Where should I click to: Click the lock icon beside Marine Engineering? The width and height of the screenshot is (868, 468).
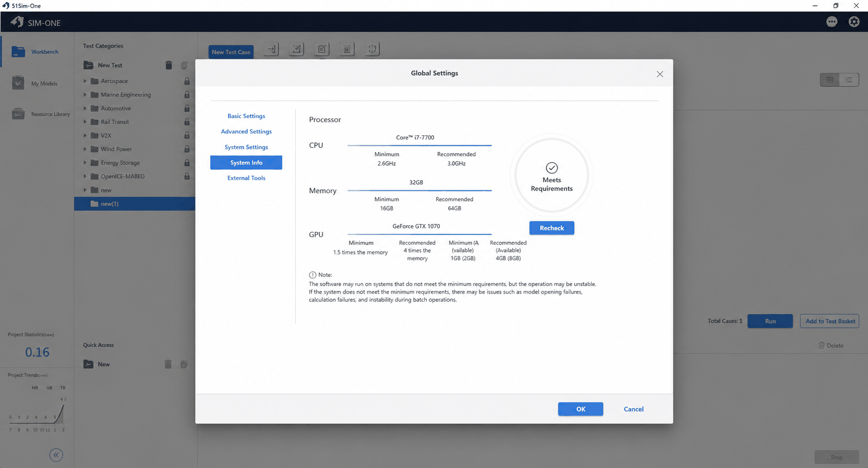pyautogui.click(x=187, y=95)
